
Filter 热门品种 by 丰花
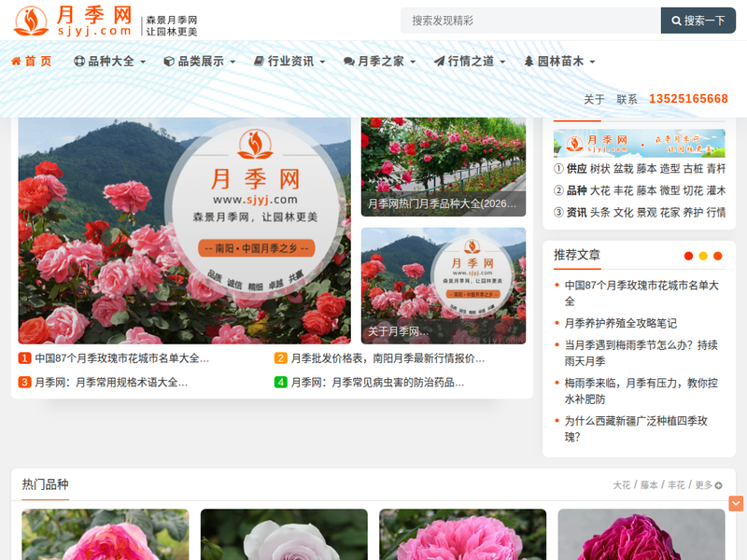pos(676,485)
